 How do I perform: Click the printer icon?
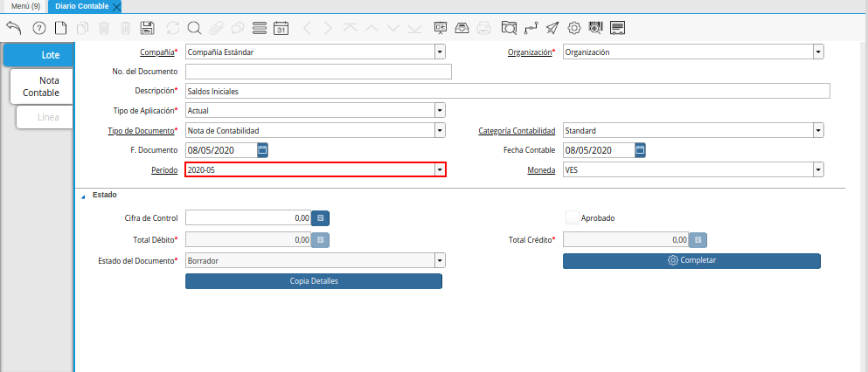[483, 28]
